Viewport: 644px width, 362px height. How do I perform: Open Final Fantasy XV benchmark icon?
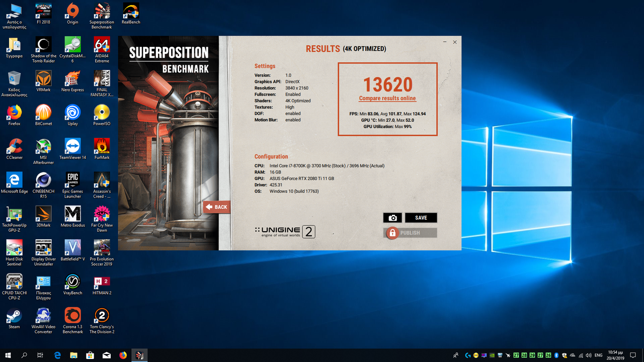coord(102,83)
